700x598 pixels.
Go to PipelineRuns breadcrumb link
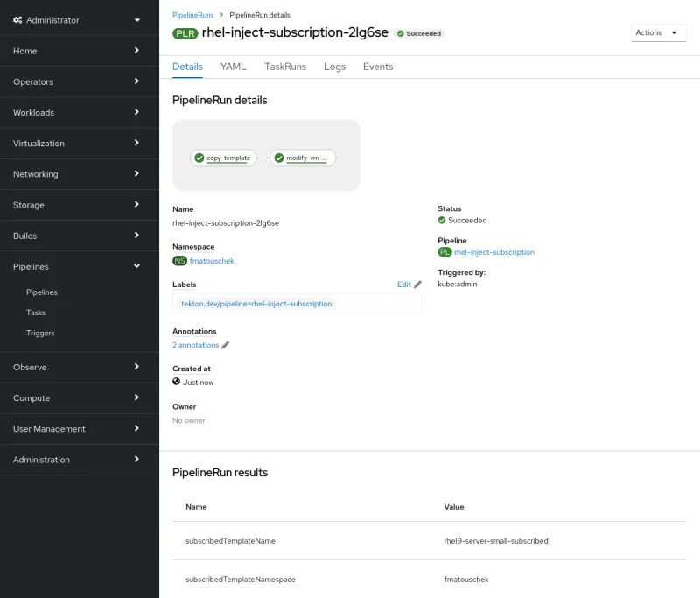pos(192,15)
